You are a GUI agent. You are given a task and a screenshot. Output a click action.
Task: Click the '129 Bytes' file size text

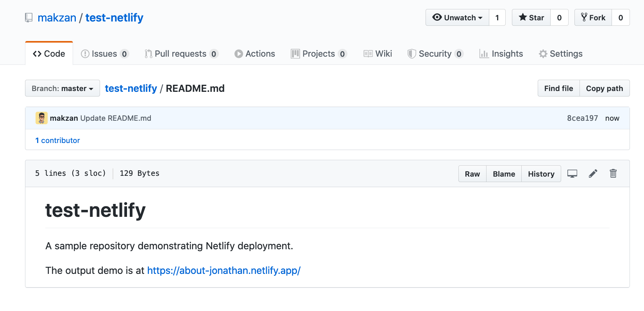(x=140, y=173)
